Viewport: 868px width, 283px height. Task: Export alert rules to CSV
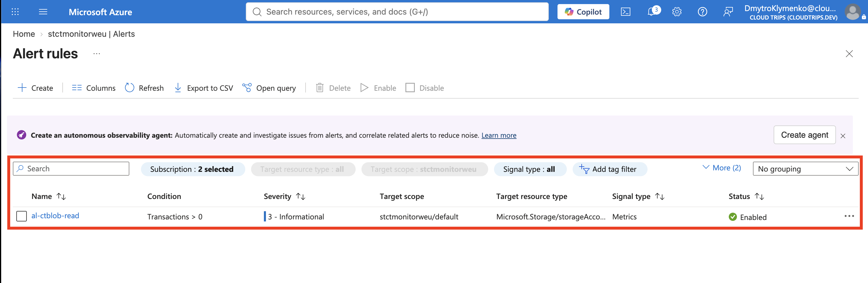(204, 88)
